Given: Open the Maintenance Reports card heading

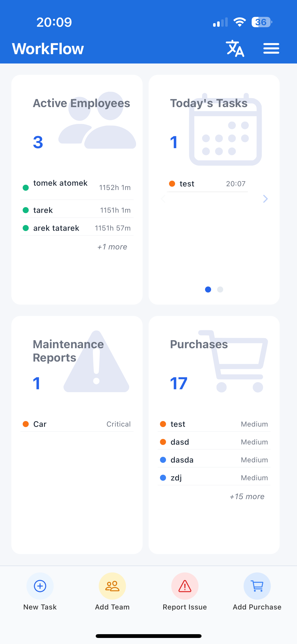Looking at the screenshot, I should [68, 351].
